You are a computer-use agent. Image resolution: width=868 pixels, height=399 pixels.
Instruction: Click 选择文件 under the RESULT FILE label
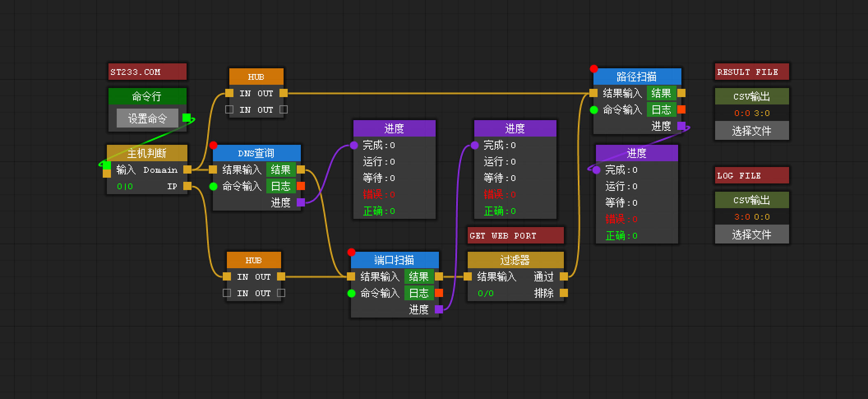coord(752,131)
